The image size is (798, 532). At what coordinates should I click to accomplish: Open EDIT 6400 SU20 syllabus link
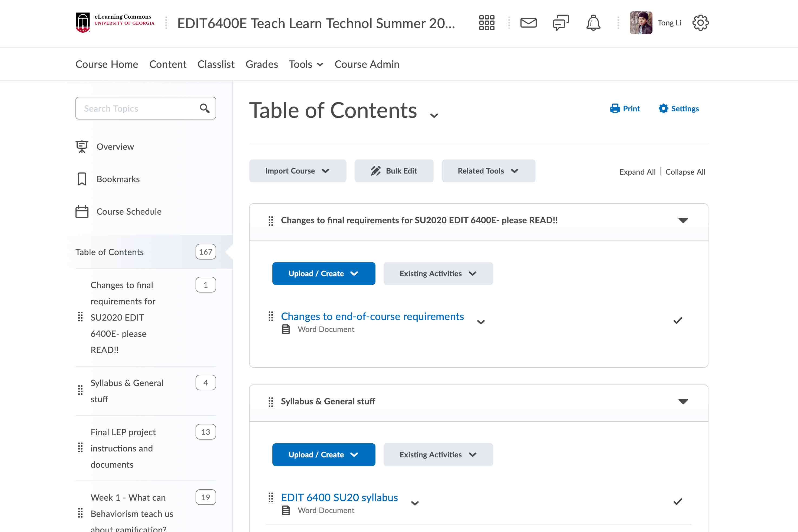click(x=339, y=497)
